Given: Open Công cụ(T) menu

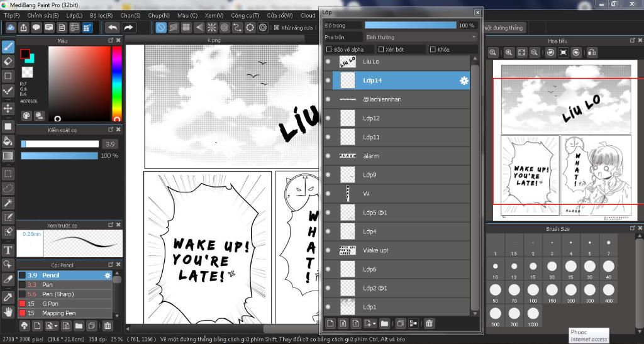Looking at the screenshot, I should coord(245,16).
